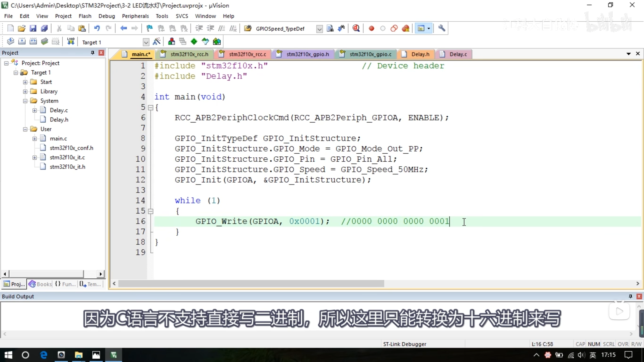The width and height of the screenshot is (644, 362).
Task: Open the Target 1 dropdown
Action: [146, 42]
